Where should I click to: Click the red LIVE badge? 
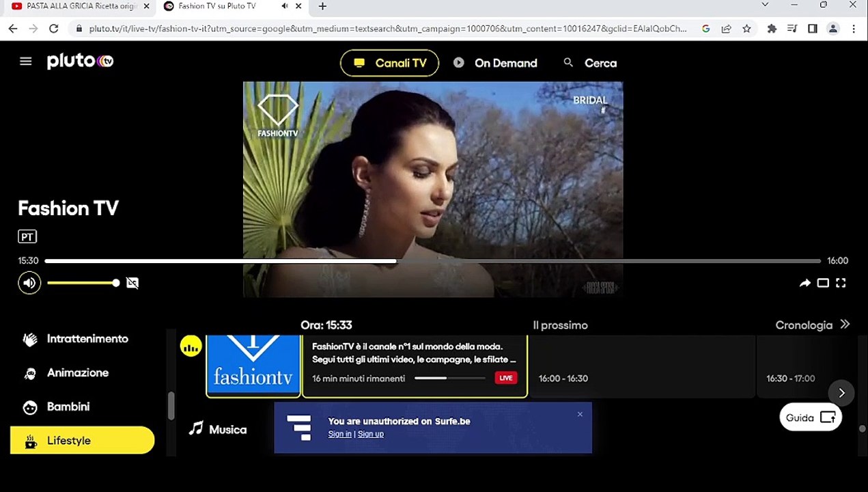click(505, 378)
